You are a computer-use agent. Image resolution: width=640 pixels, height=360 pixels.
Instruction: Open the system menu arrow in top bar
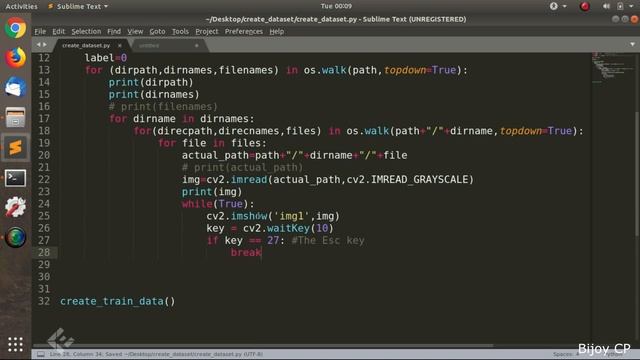pos(631,6)
